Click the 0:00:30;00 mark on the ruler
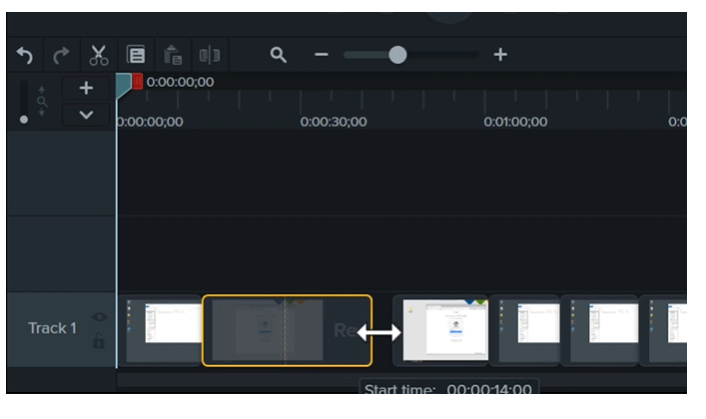The height and width of the screenshot is (419, 706). tap(333, 122)
